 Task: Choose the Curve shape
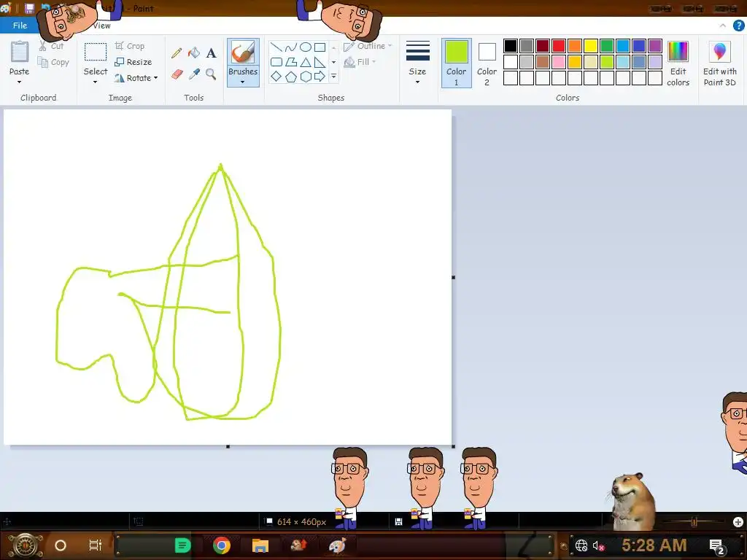pos(290,47)
